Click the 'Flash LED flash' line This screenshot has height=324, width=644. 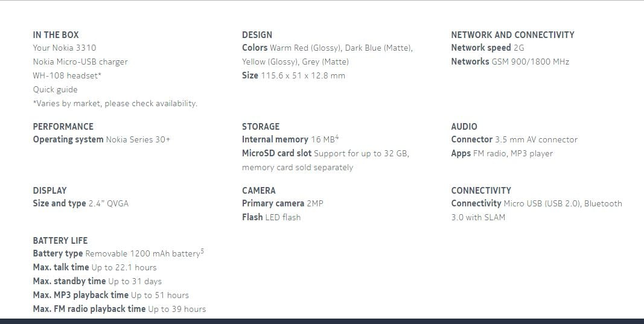(x=271, y=217)
